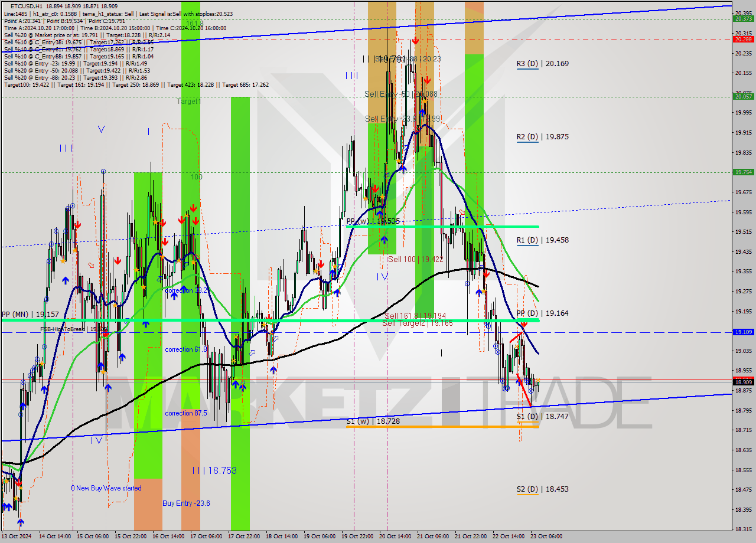Select the current price 18.909 tag

(x=743, y=382)
